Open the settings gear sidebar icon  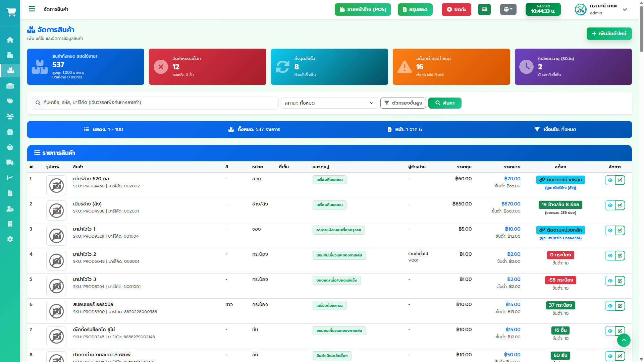[10, 239]
